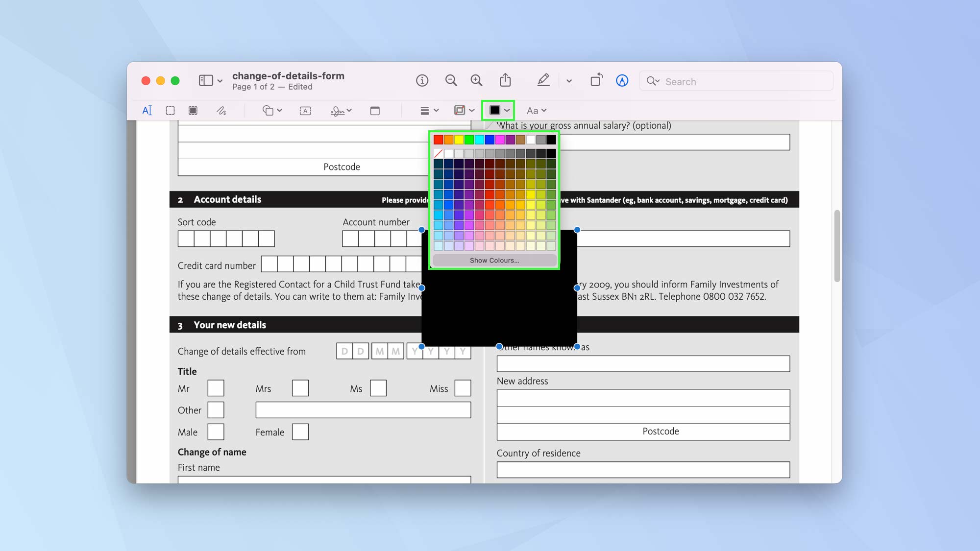
Task: Select the Redact tool
Action: tap(193, 110)
